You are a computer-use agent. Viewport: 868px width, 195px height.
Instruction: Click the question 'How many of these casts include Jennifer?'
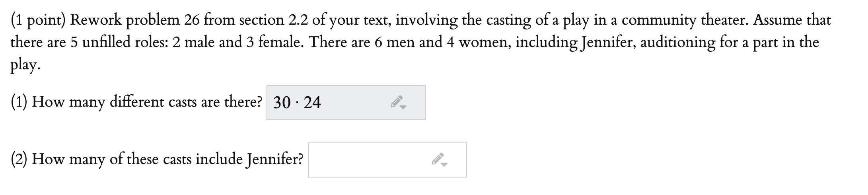[x=168, y=159]
